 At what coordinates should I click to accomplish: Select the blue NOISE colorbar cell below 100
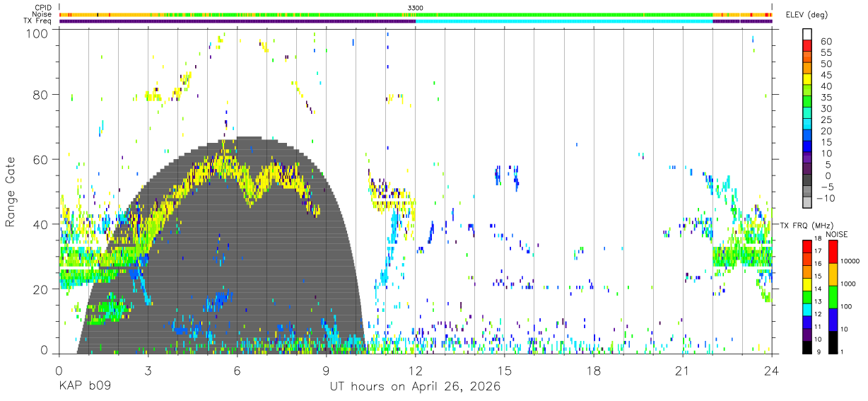click(x=833, y=320)
